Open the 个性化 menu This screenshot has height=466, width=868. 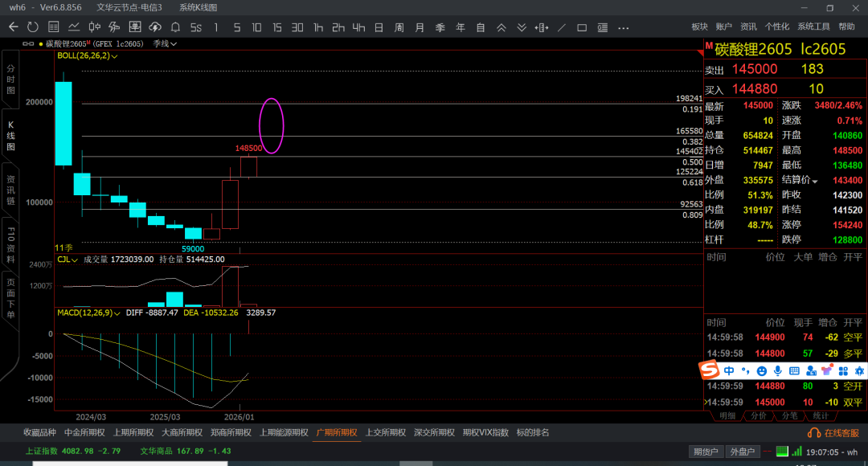point(777,27)
